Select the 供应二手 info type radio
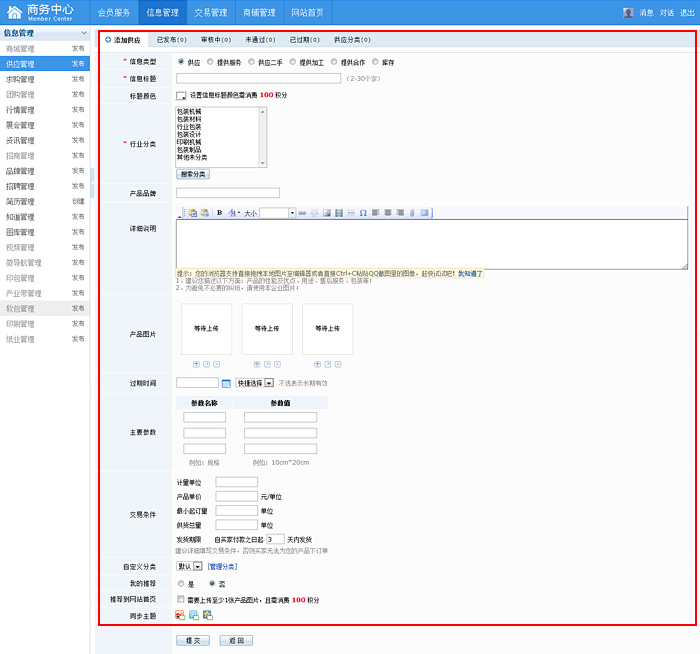 pos(251,62)
